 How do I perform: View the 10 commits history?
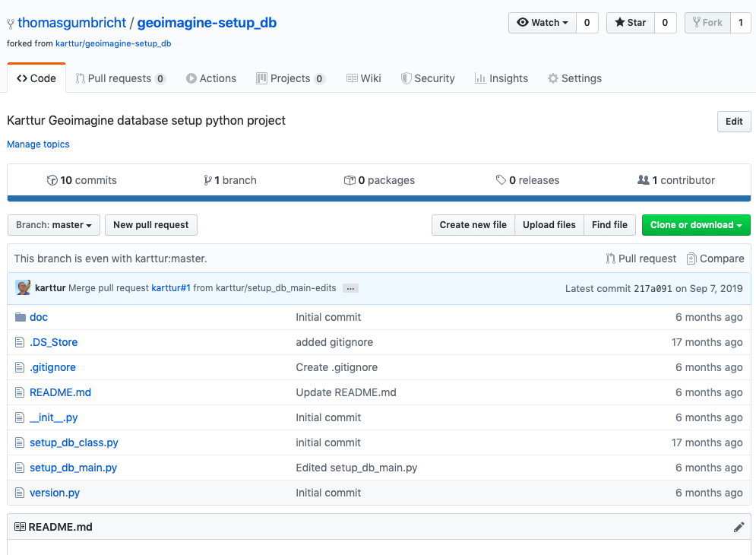82,180
